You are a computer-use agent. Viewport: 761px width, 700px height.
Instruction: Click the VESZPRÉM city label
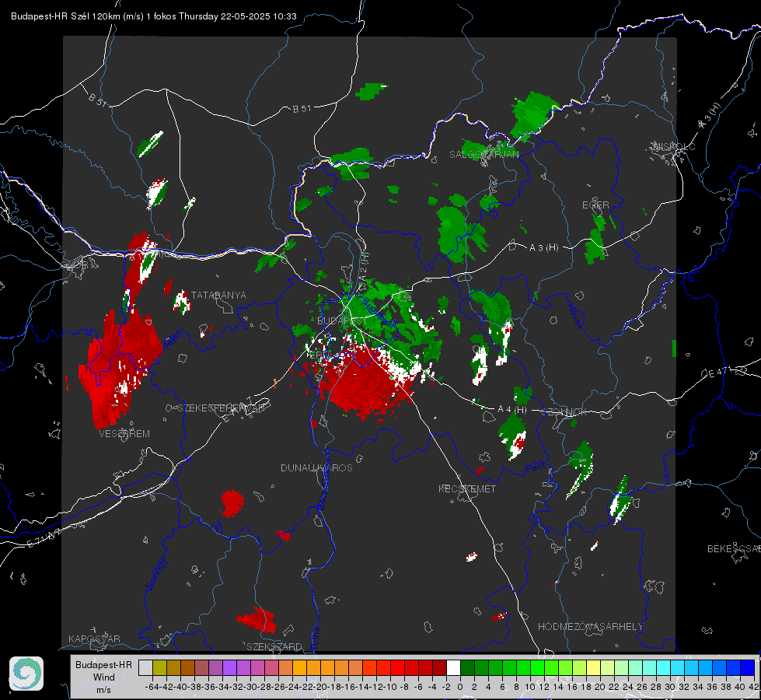(124, 434)
